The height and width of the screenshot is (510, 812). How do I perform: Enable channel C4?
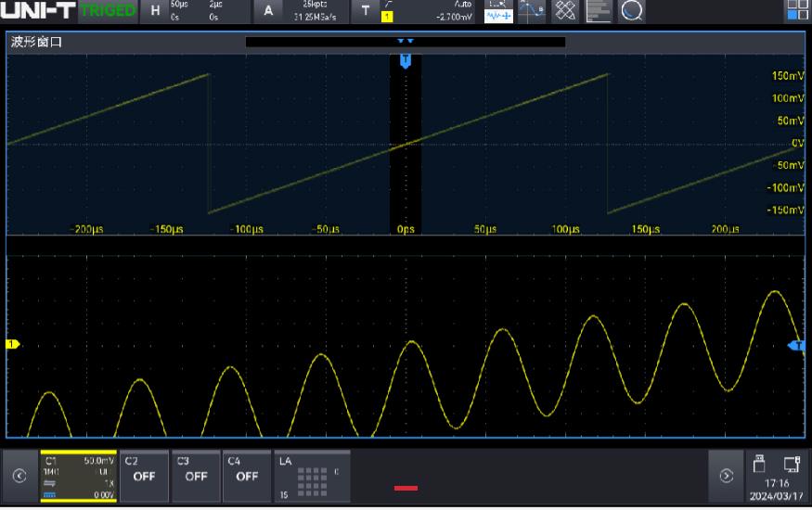pyautogui.click(x=247, y=476)
